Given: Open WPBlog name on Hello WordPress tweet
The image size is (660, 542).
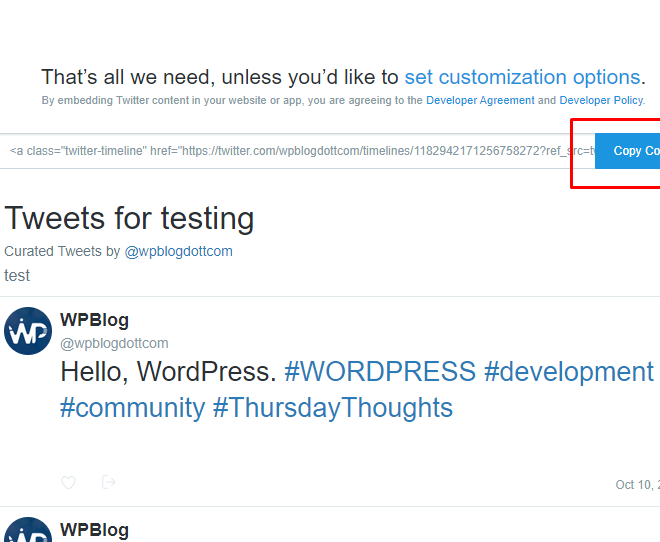Looking at the screenshot, I should coord(95,320).
